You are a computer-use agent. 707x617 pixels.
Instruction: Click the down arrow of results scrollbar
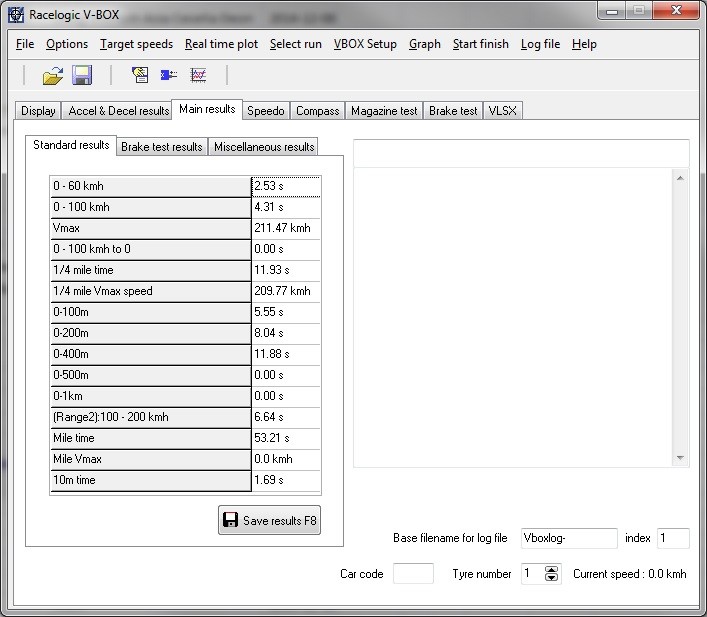(681, 457)
